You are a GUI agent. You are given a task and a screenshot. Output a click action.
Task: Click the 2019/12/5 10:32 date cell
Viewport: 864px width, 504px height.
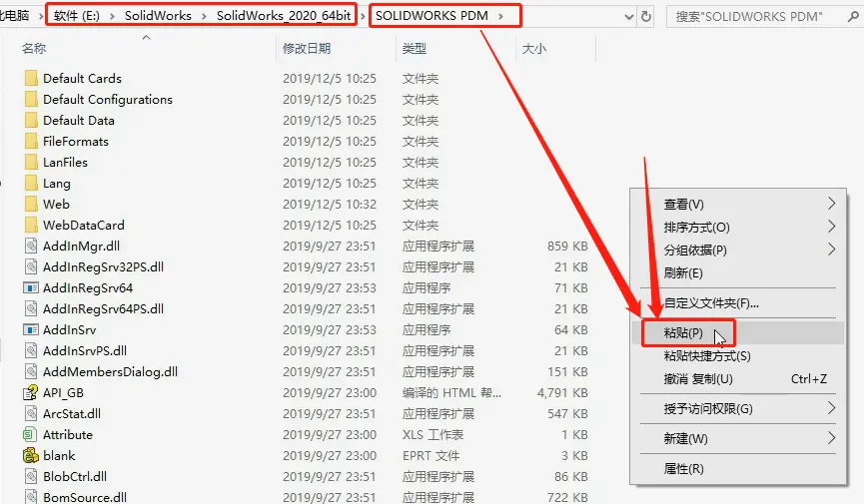330,205
